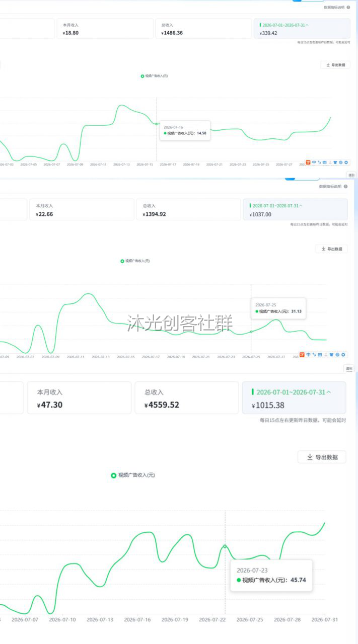Click axis label 2026-07-31 in the ¥1015.38 chart
Screen dimensions: 358x644
coord(325,620)
